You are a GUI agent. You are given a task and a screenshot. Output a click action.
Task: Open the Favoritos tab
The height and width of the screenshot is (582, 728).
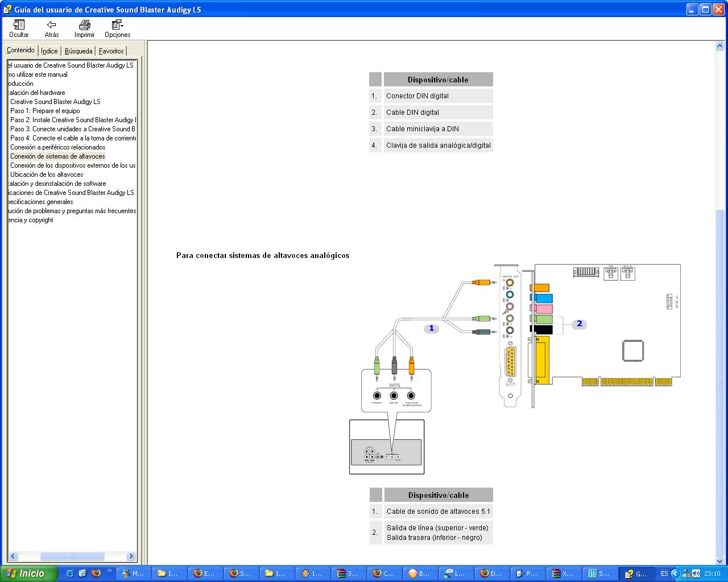click(x=111, y=51)
